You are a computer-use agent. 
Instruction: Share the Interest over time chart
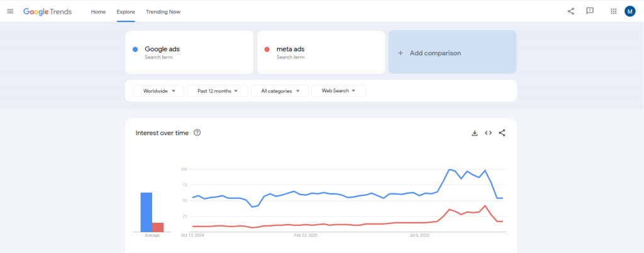click(x=502, y=133)
